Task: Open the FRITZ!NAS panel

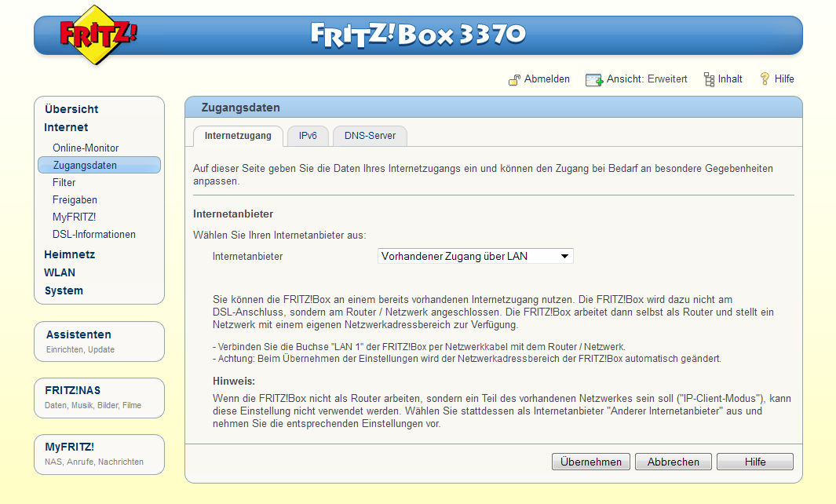Action: point(99,398)
